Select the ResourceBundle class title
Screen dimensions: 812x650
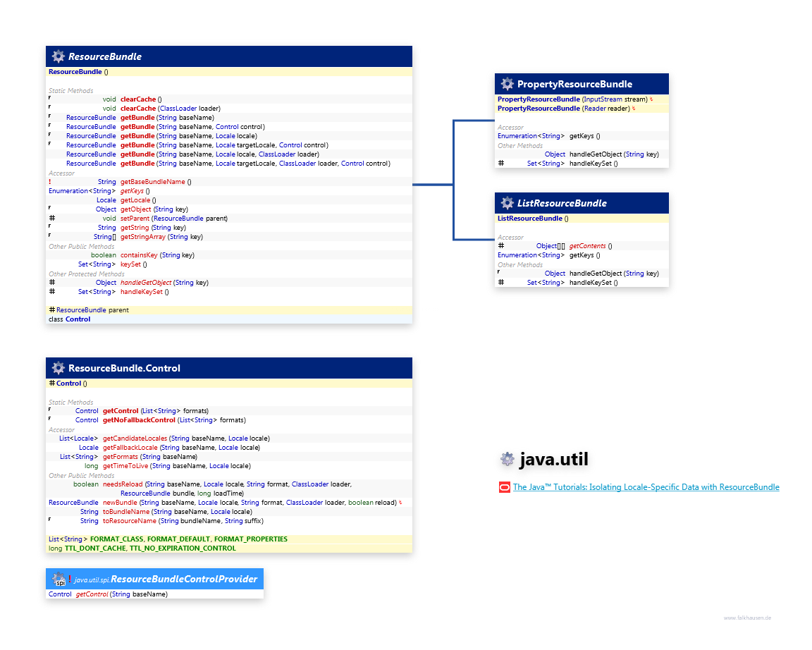(105, 56)
